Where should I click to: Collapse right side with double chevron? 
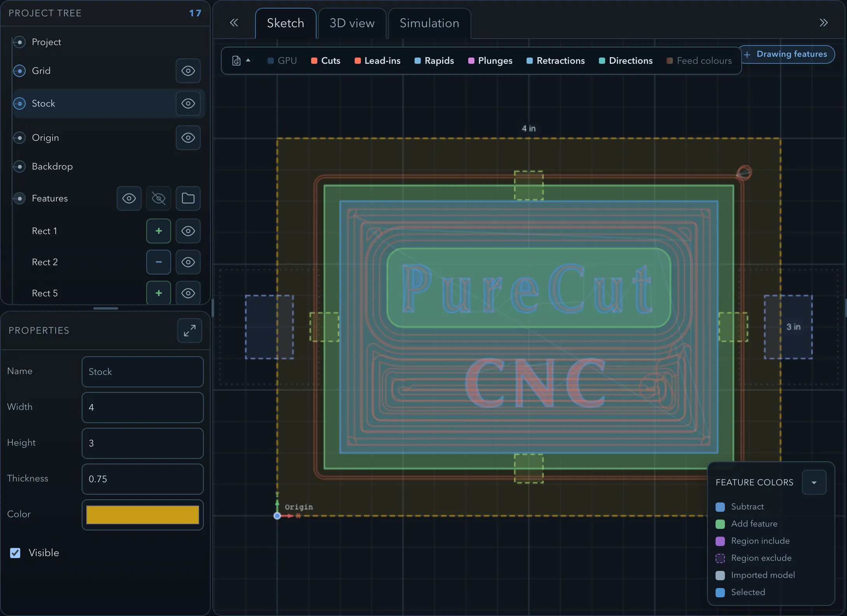823,23
